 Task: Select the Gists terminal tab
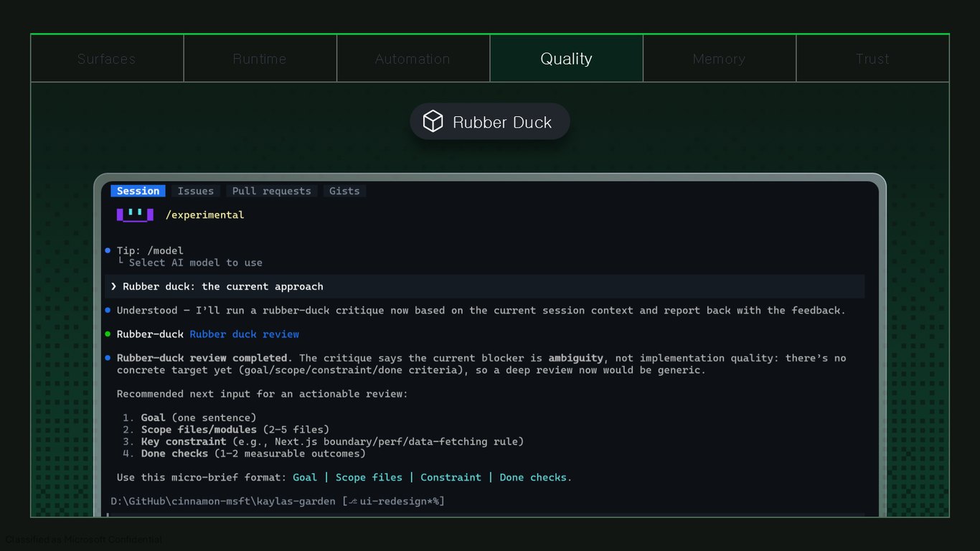(x=344, y=191)
